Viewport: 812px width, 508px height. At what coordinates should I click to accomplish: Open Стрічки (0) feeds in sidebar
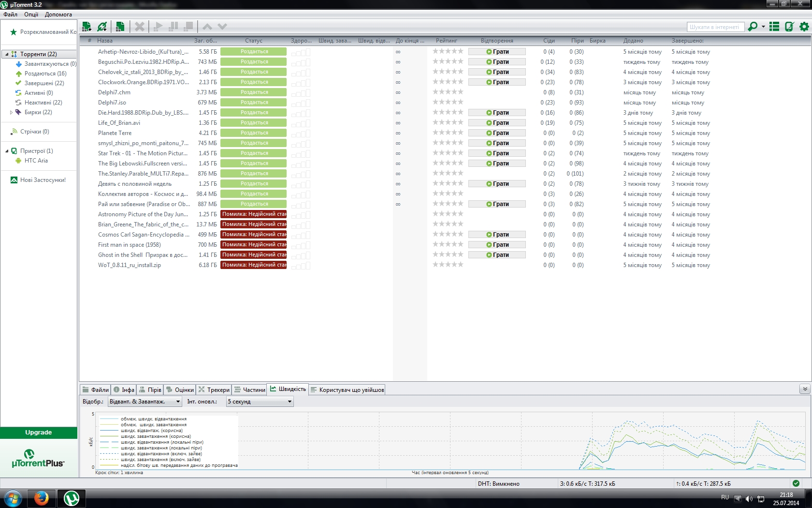point(30,132)
